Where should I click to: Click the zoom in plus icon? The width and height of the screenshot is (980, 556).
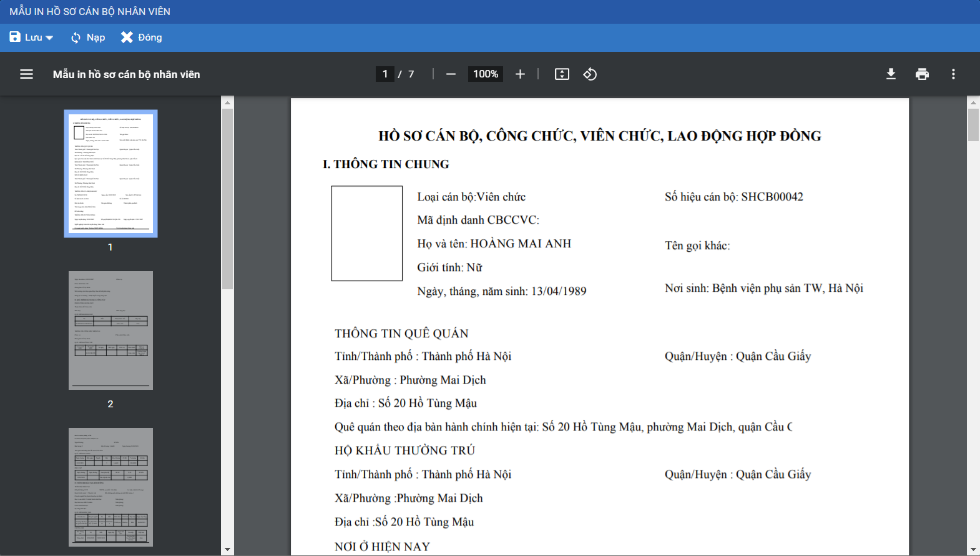tap(520, 74)
